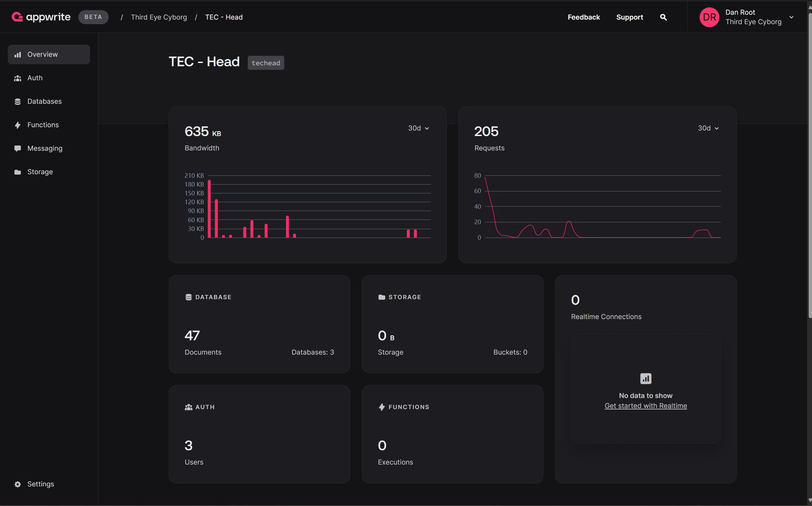812x506 pixels.
Task: Select Storage in the sidebar
Action: [x=49, y=172]
